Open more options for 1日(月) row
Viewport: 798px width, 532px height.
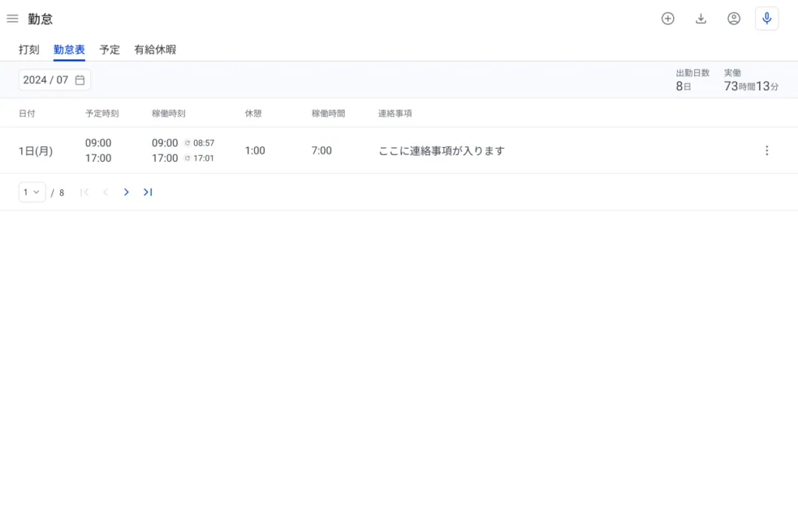coord(767,150)
